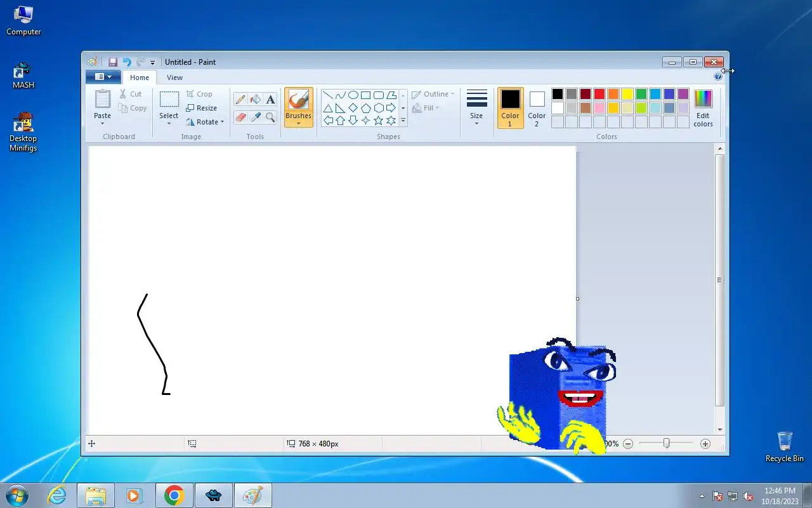Screen dimensions: 812x508
Task: Choose the Hexagon shape
Action: click(379, 108)
